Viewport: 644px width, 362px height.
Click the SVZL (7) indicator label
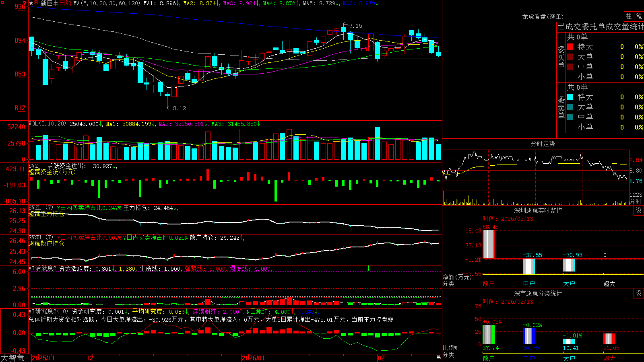[x=41, y=208]
